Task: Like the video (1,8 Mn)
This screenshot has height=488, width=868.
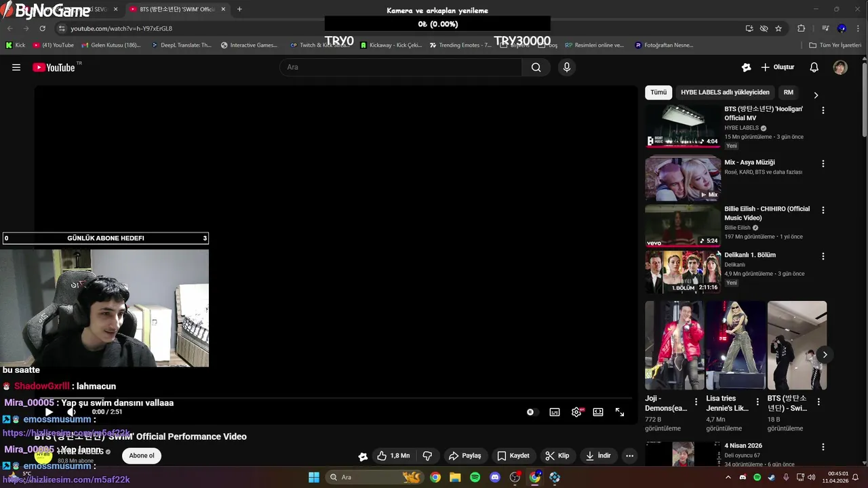Action: pyautogui.click(x=393, y=455)
